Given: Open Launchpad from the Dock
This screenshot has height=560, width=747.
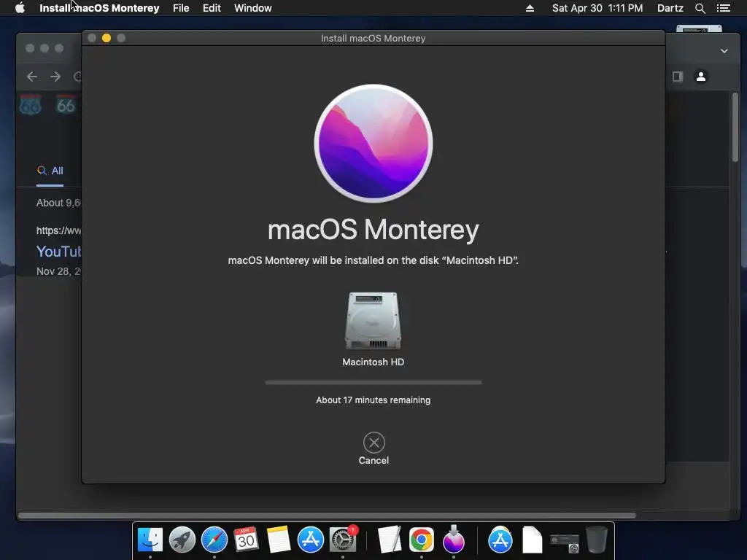Looking at the screenshot, I should tap(182, 540).
